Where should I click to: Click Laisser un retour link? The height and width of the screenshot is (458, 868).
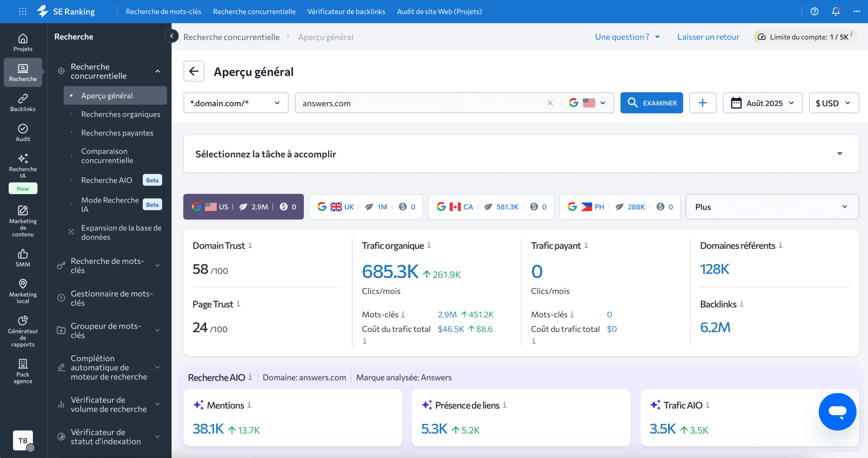tap(708, 37)
